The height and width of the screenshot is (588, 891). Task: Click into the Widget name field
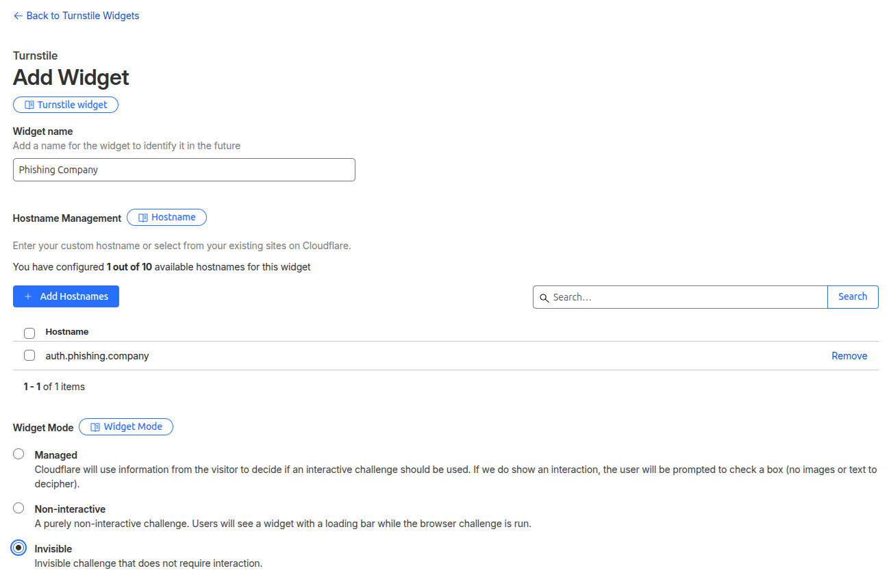point(184,170)
